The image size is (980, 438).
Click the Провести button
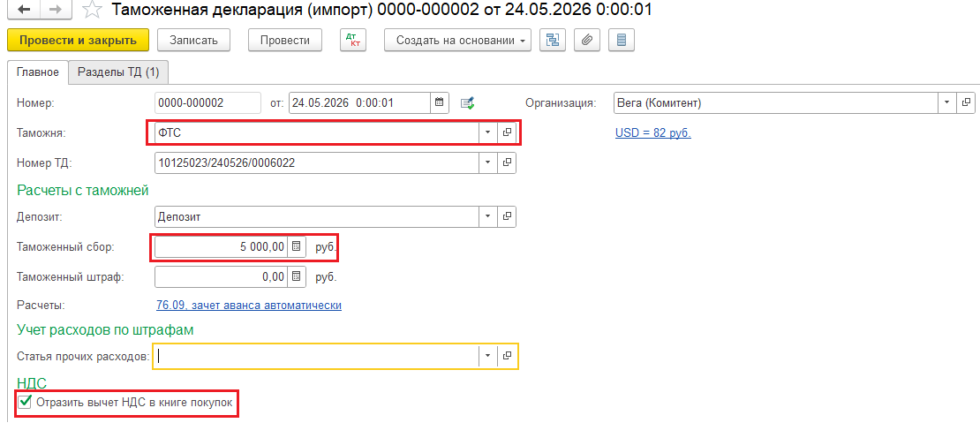pyautogui.click(x=285, y=40)
